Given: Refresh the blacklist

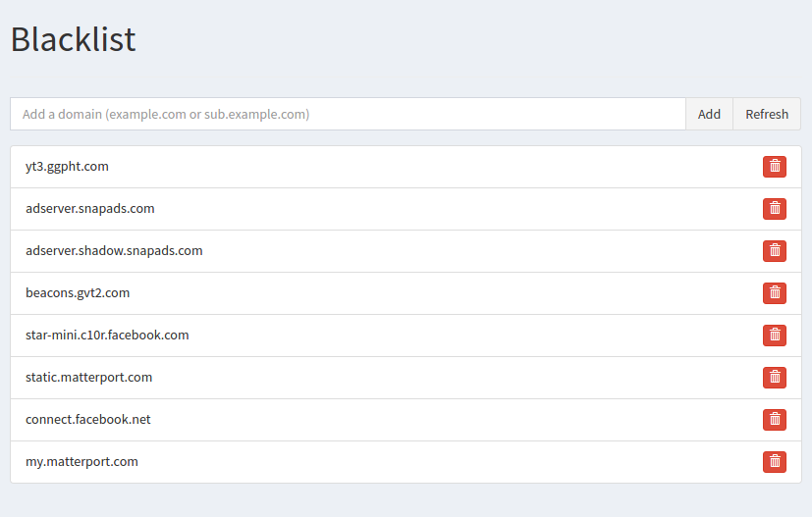Looking at the screenshot, I should tap(767, 114).
